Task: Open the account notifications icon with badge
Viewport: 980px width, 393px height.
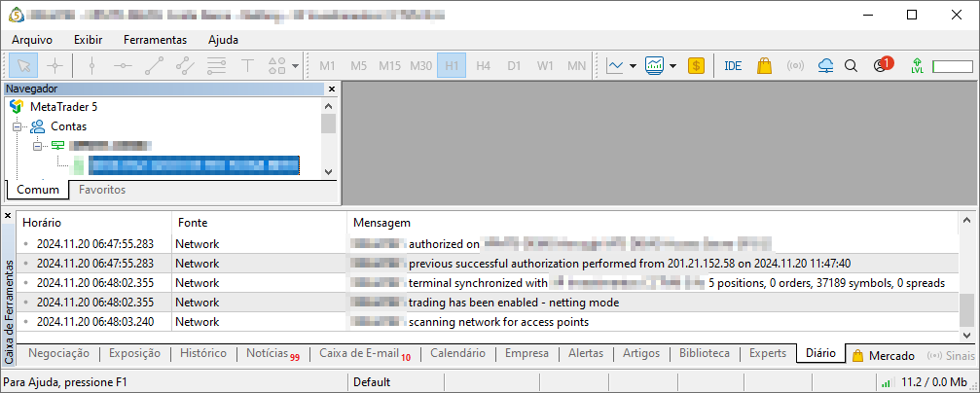Action: 882,66
